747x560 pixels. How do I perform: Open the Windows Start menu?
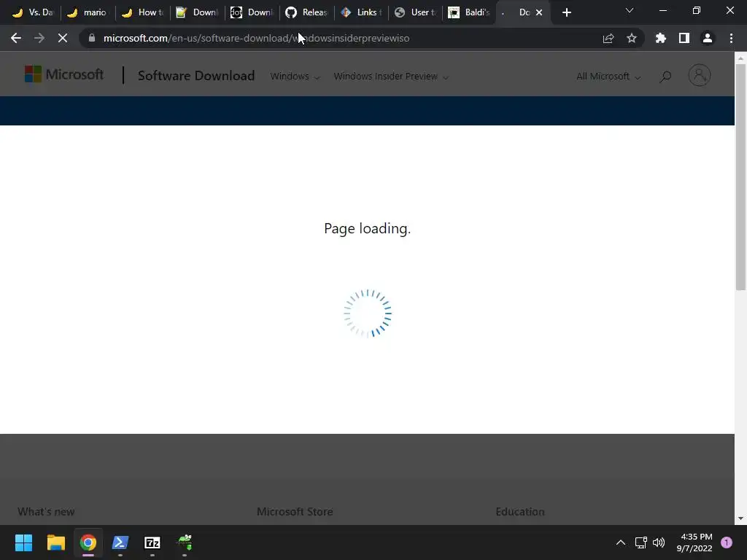[x=23, y=542]
